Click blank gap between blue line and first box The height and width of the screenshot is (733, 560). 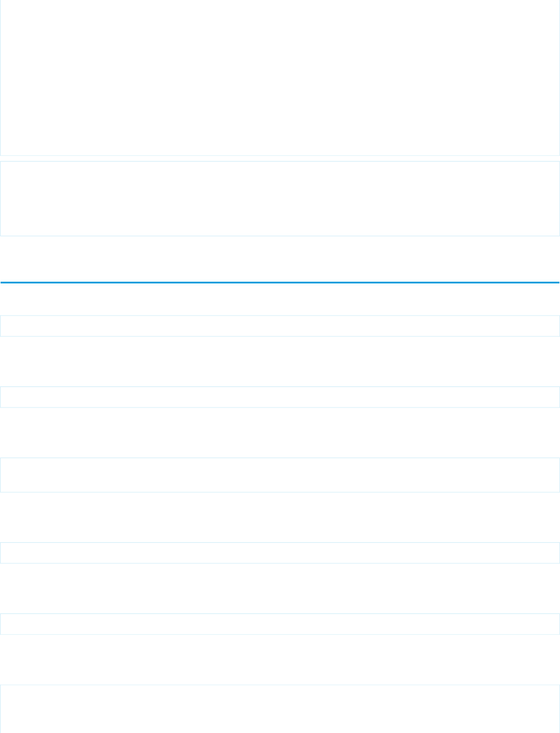click(x=280, y=300)
